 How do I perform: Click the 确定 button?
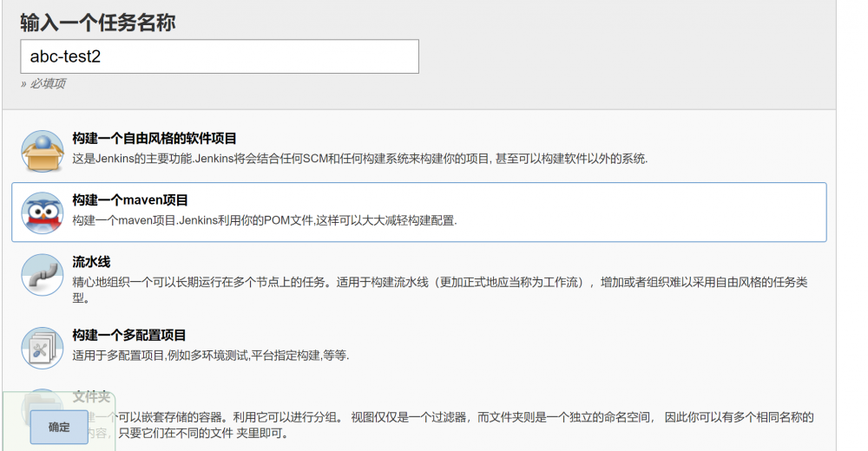[x=59, y=428]
